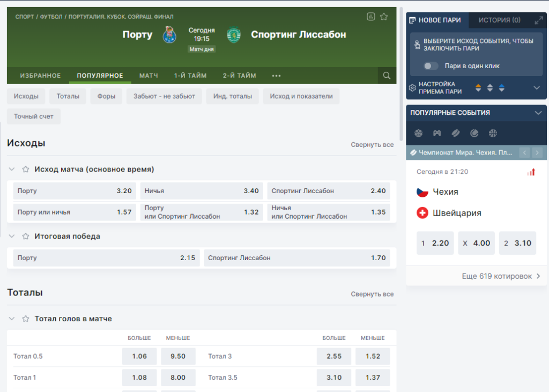The image size is (549, 392).
Task: Choose blue odds-change acceptance arrows
Action: (x=502, y=88)
